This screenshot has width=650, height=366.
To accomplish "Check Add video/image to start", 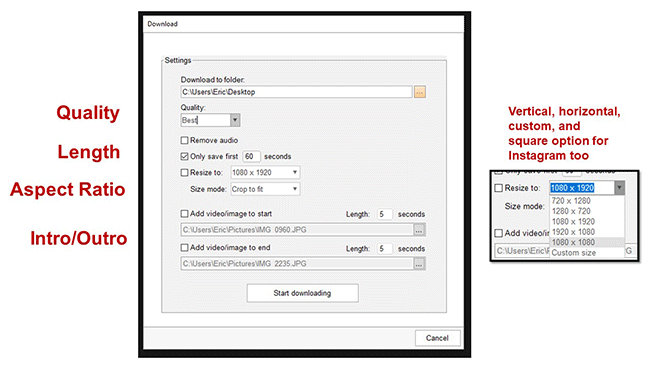I will coord(184,214).
